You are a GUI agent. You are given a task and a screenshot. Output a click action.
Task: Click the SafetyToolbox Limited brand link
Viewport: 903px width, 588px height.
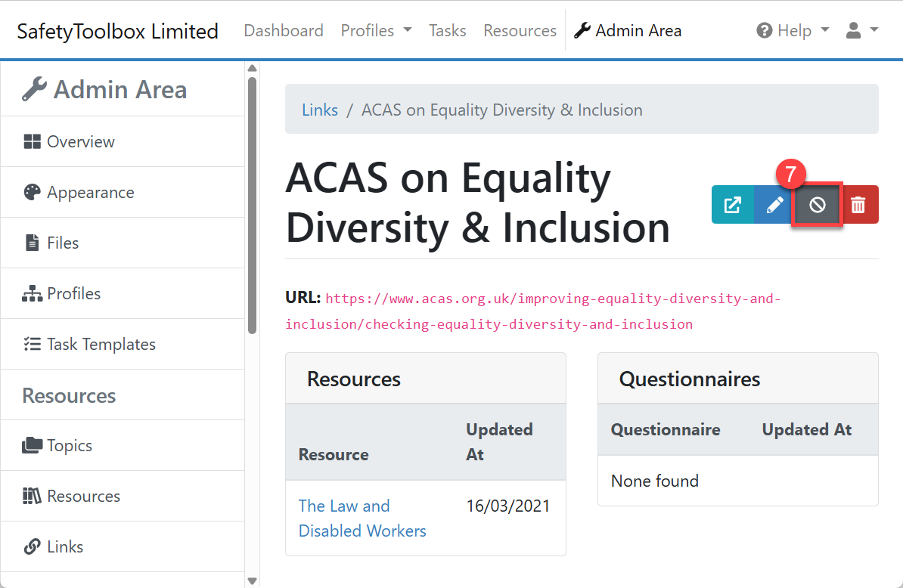pyautogui.click(x=117, y=31)
